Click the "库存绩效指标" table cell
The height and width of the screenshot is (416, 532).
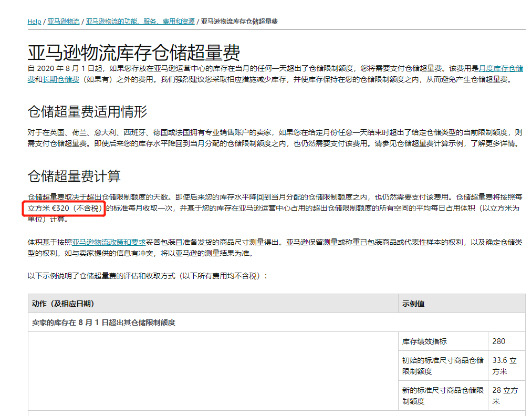tap(425, 341)
